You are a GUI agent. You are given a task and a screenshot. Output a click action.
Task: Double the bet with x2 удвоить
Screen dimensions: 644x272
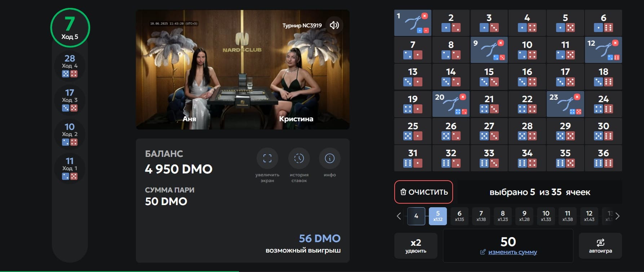416,246
